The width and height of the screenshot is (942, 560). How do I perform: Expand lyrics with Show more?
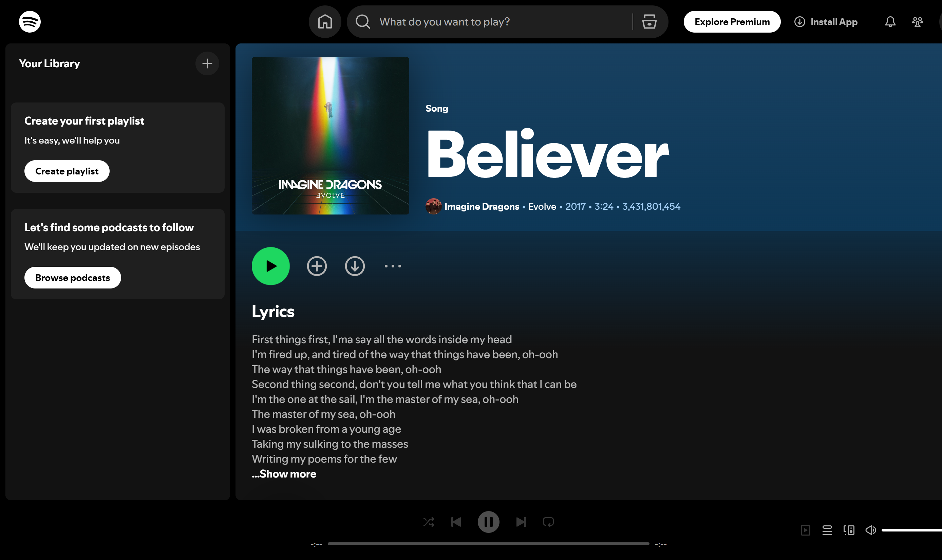tap(284, 473)
